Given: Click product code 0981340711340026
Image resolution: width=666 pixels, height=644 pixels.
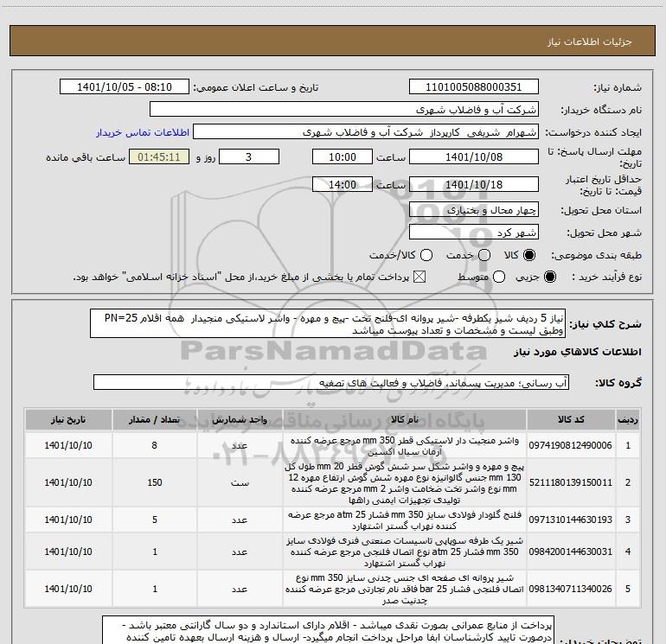Looking at the screenshot, I should point(571,589).
